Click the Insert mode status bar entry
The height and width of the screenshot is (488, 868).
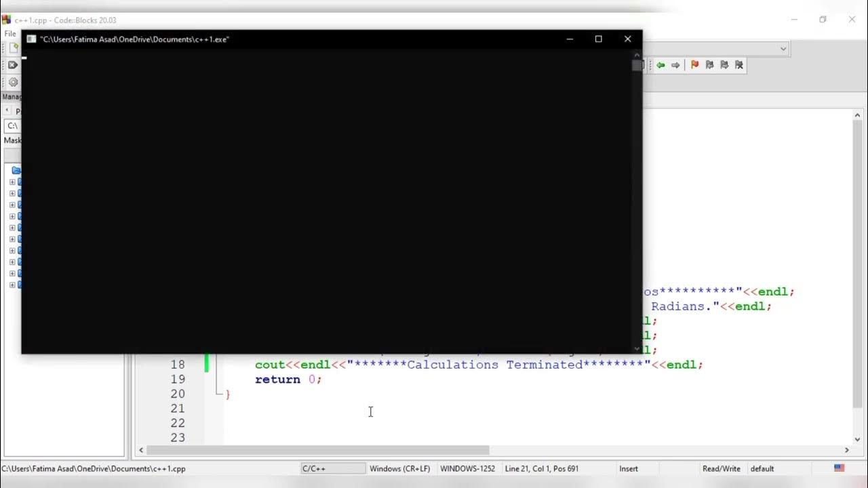tap(628, 468)
